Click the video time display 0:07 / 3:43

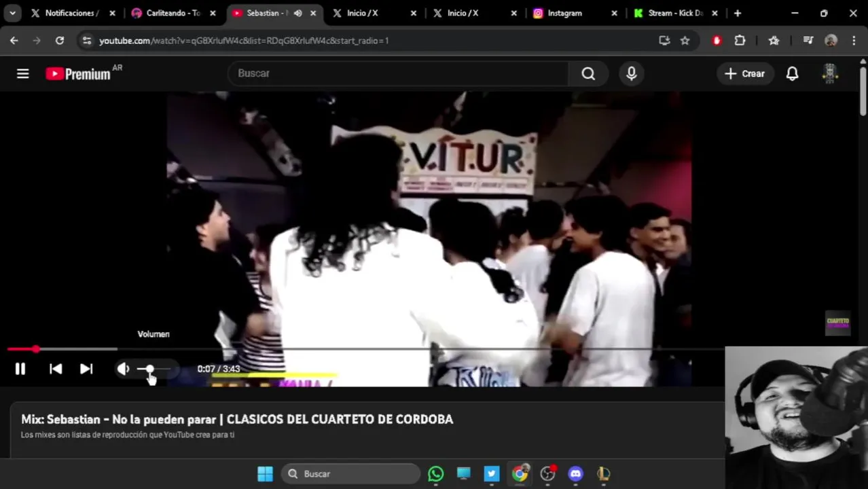(219, 369)
